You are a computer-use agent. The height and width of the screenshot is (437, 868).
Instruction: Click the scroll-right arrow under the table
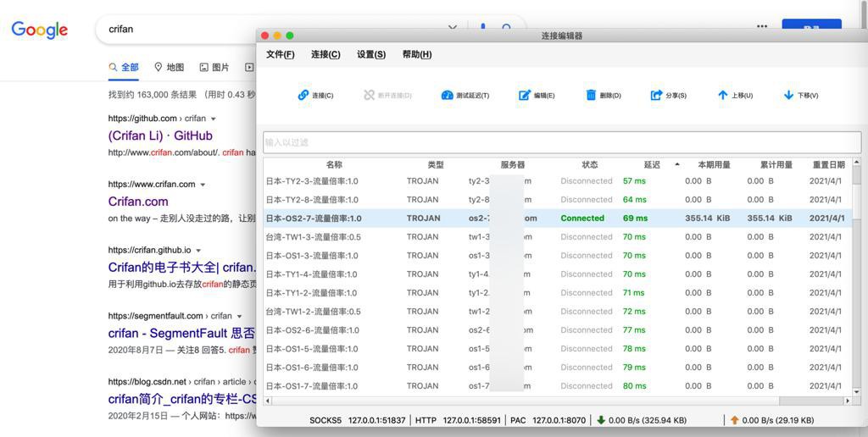(848, 401)
